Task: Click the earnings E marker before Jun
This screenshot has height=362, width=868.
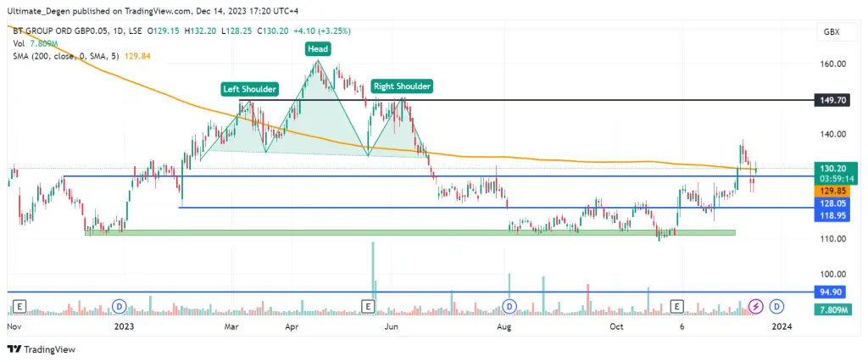Action: click(x=369, y=305)
